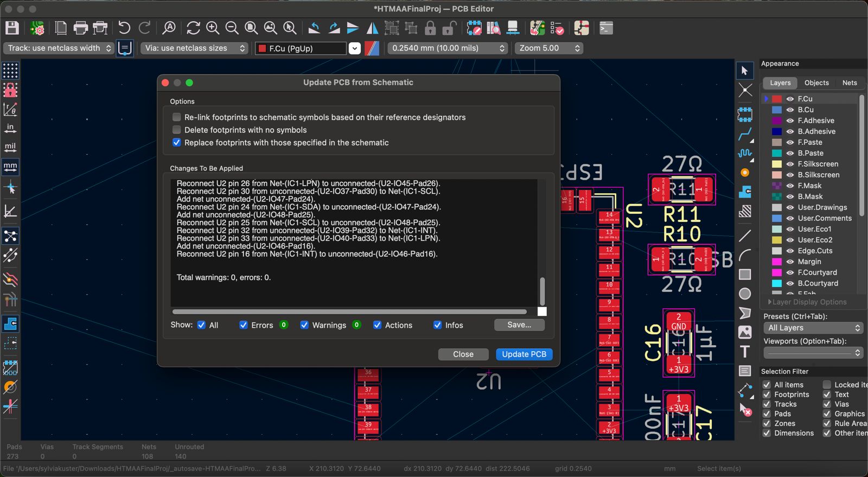Switch units to millimeters icon
The image size is (868, 477).
(10, 167)
